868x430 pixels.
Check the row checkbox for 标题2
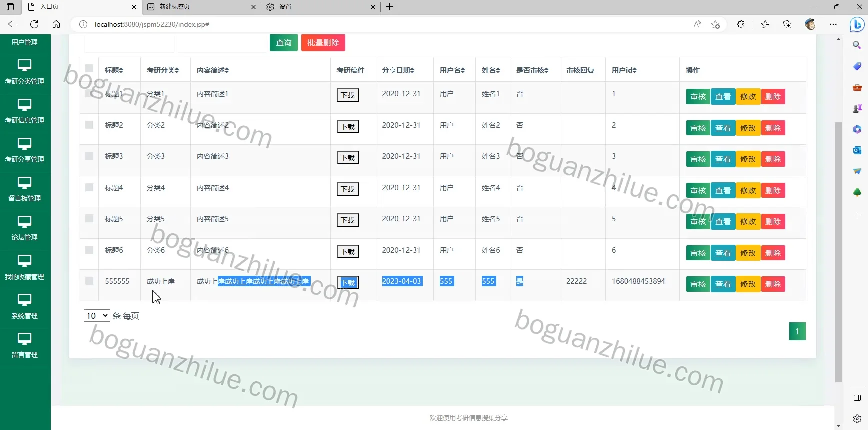click(x=89, y=125)
